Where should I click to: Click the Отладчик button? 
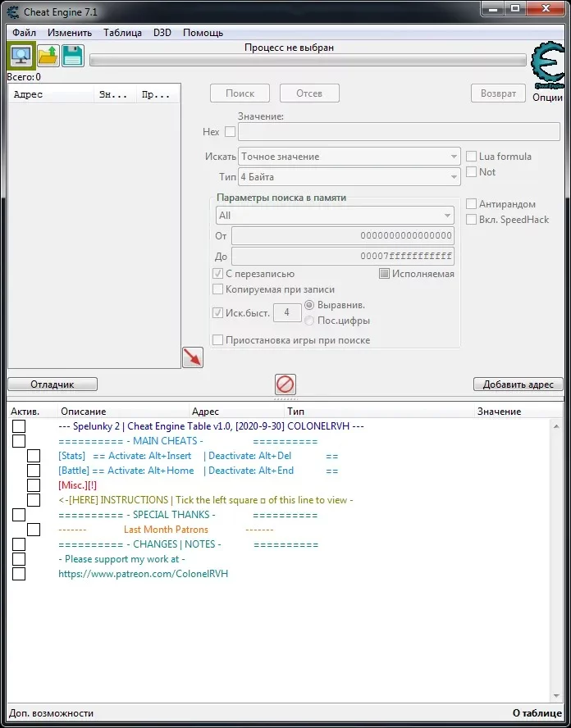coord(53,384)
